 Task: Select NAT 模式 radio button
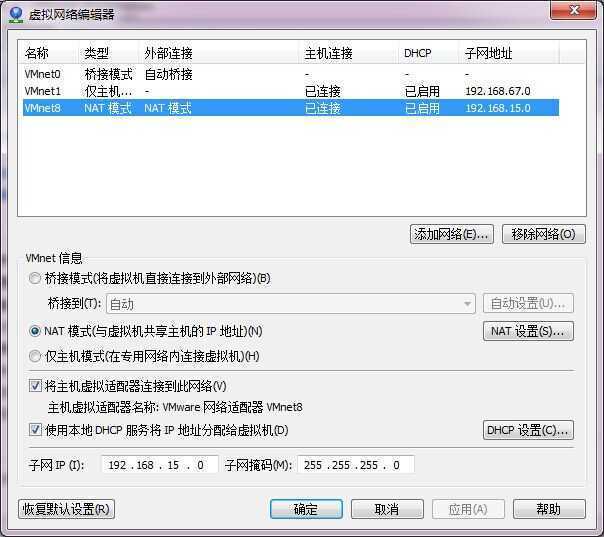click(x=35, y=331)
